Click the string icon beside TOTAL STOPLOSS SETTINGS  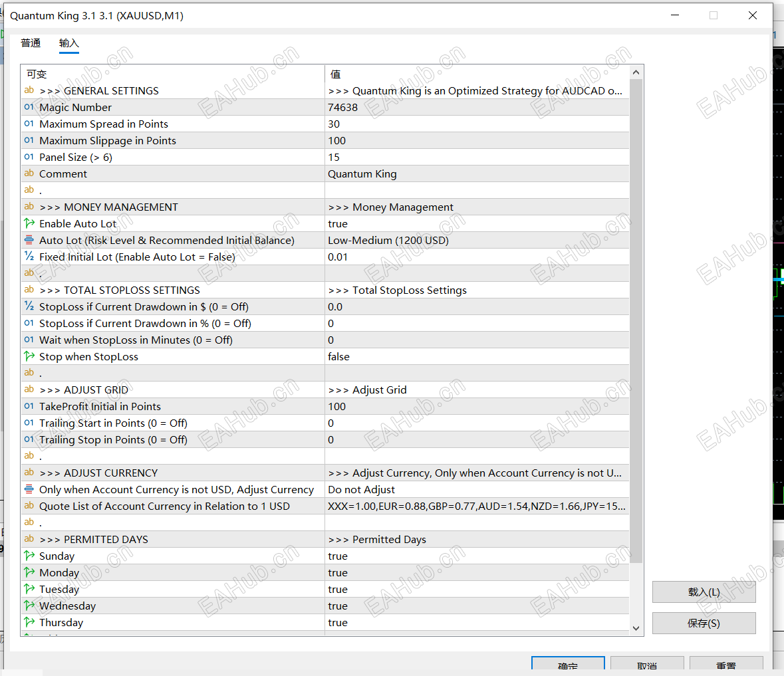[29, 290]
